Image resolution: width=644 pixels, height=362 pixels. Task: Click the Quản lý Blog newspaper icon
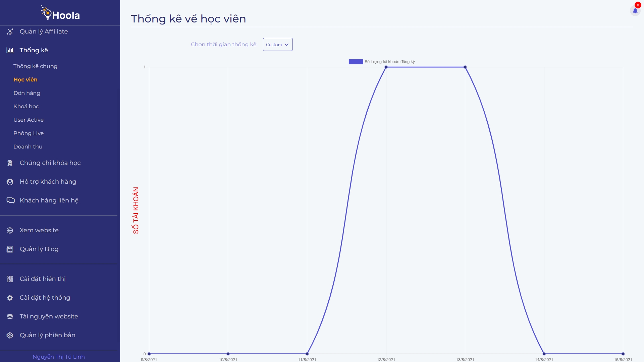[10, 249]
